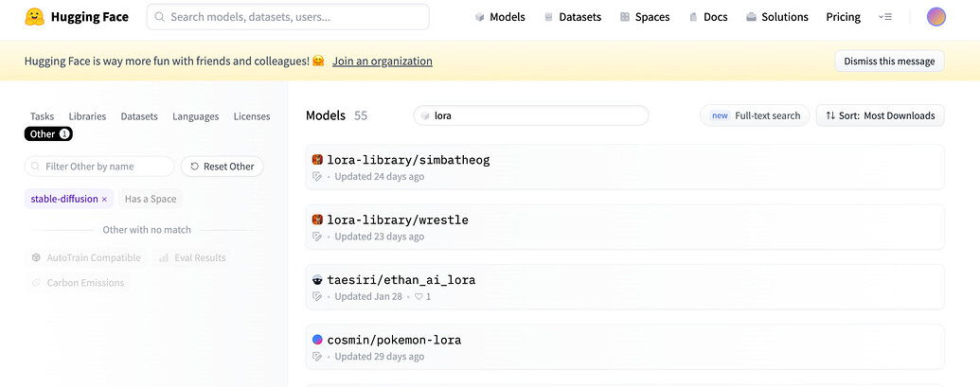The height and width of the screenshot is (387, 980).
Task: Expand the additional navigation menu icon
Action: click(x=885, y=17)
